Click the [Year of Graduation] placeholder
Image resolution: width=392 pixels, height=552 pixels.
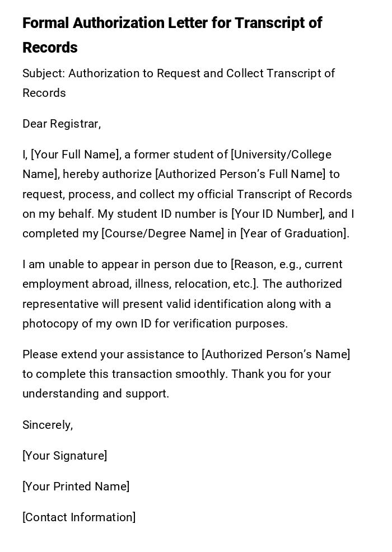point(294,233)
